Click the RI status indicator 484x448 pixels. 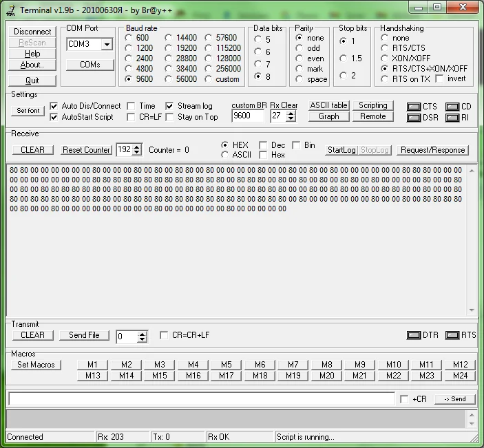pos(452,118)
